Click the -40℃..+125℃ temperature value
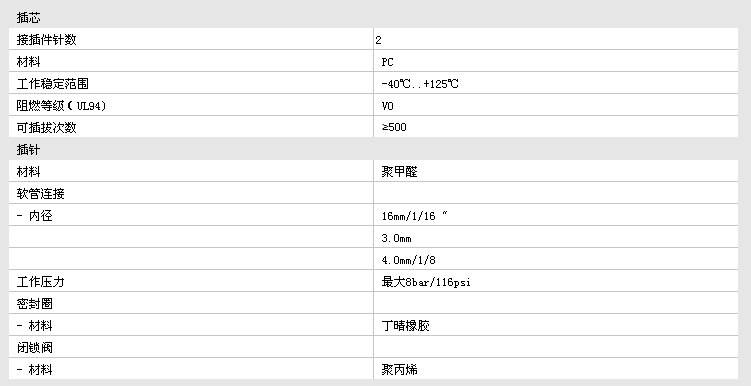The height and width of the screenshot is (386, 751). click(420, 84)
